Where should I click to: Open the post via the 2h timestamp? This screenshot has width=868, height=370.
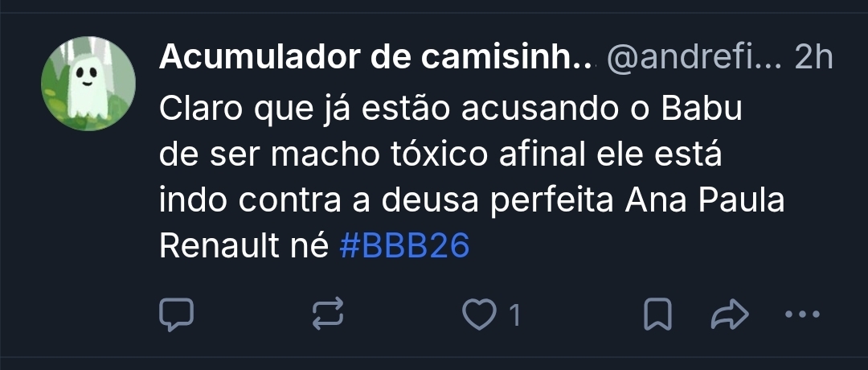pyautogui.click(x=813, y=57)
